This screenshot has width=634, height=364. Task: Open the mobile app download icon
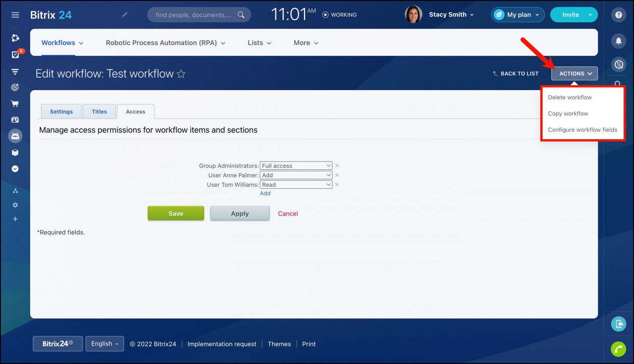tap(619, 324)
